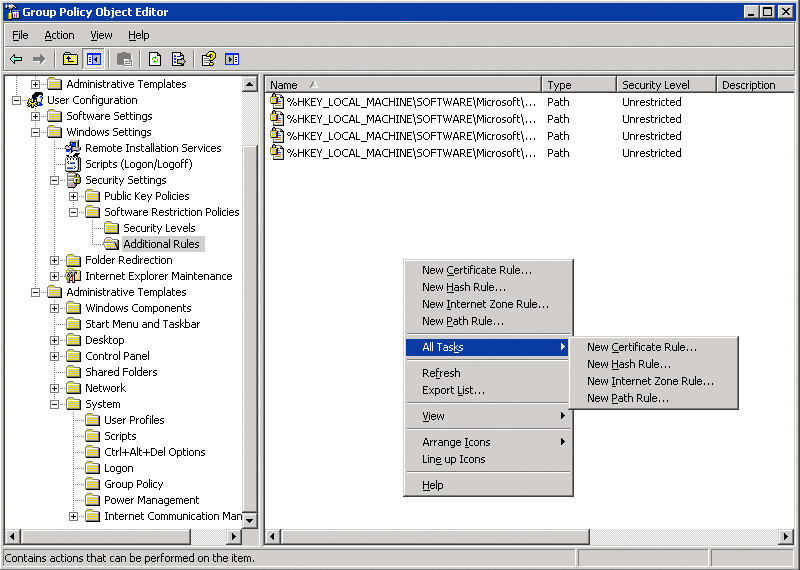This screenshot has height=570, width=800.
Task: Click the Refresh toolbar icon
Action: [x=155, y=59]
